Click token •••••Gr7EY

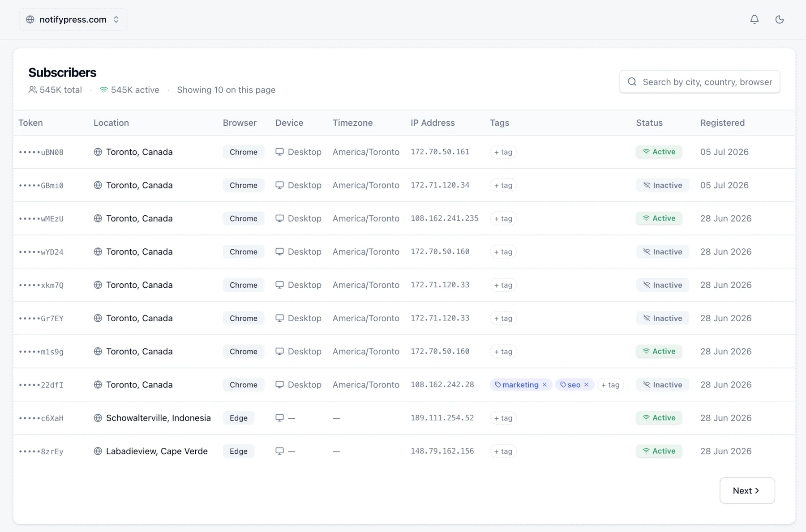(41, 319)
